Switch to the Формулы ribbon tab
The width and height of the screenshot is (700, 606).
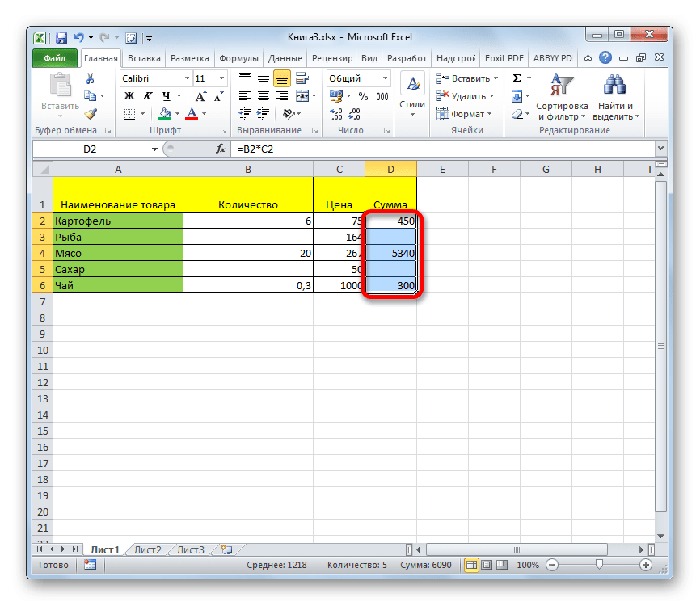click(238, 58)
